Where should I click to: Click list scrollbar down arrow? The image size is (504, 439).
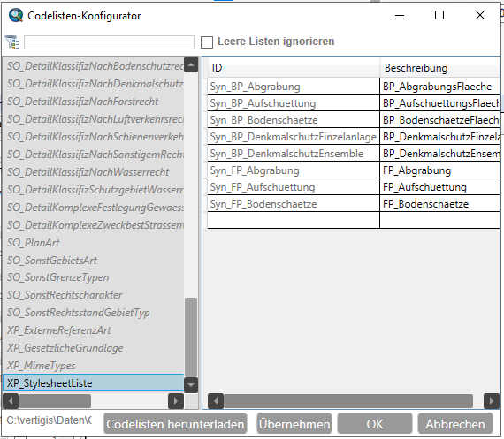[191, 385]
